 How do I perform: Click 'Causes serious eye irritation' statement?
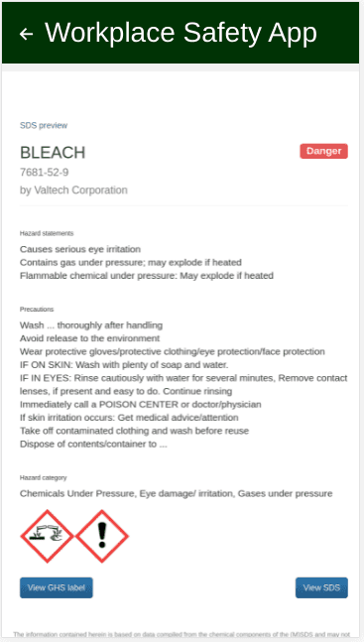tap(80, 249)
